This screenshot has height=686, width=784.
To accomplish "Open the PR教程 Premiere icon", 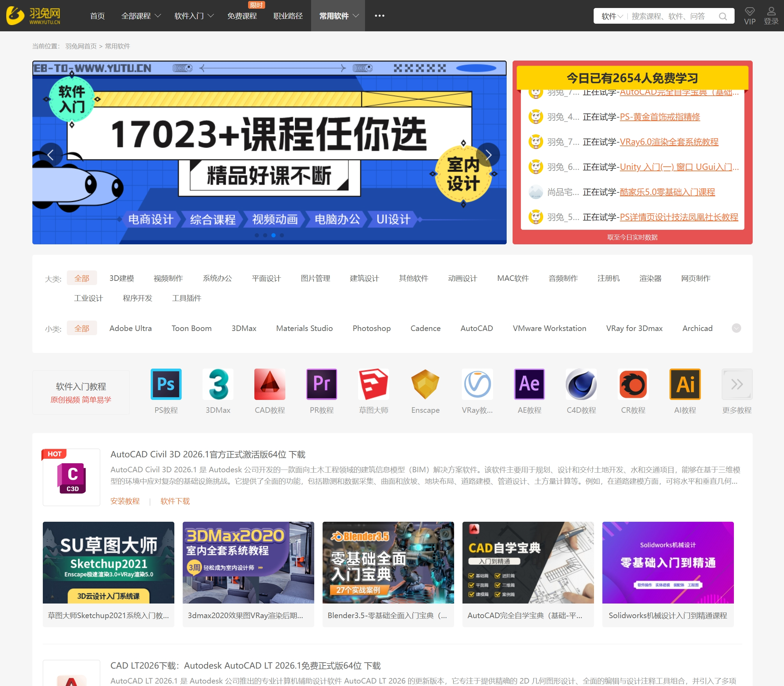I will point(322,384).
